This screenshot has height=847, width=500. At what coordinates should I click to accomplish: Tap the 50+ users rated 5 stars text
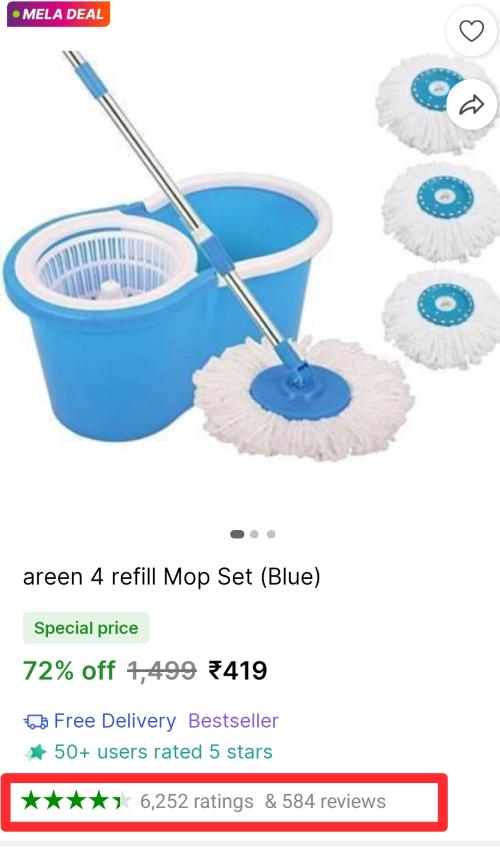[163, 752]
